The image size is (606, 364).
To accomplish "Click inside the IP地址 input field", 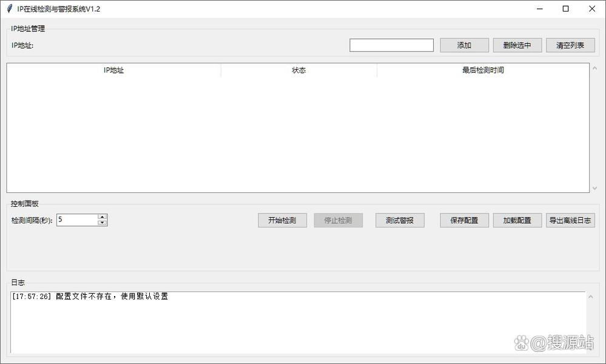I will point(391,45).
